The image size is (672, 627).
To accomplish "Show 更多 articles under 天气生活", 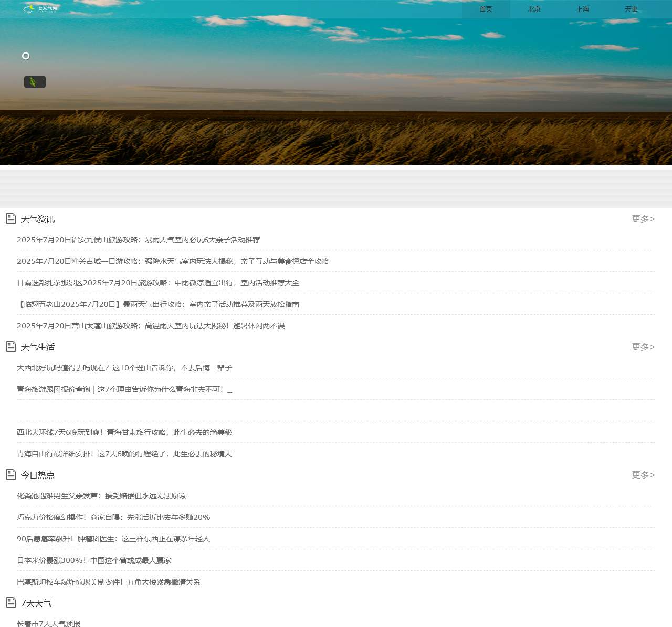I will (643, 347).
